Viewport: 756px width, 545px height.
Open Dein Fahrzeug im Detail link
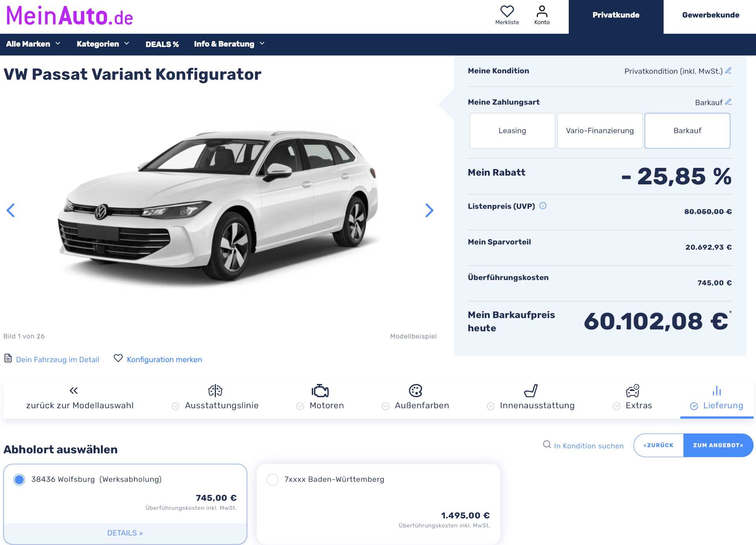pyautogui.click(x=57, y=359)
